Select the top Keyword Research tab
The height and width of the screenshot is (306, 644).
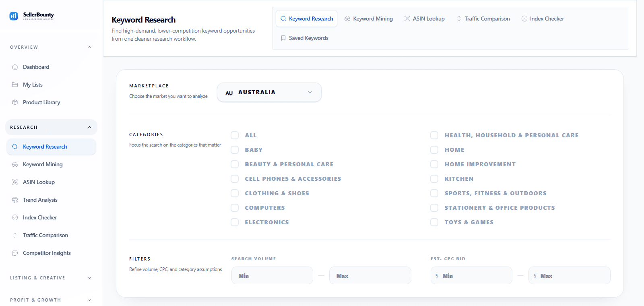pyautogui.click(x=307, y=19)
